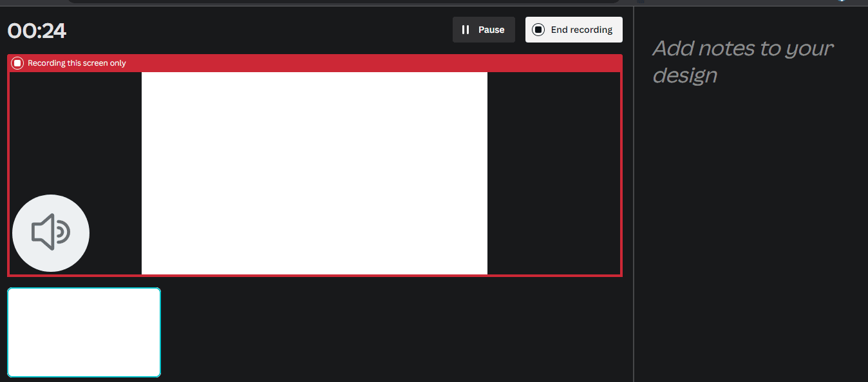The height and width of the screenshot is (382, 868).
Task: Click the light gray audio bubble circle
Action: click(71, 254)
